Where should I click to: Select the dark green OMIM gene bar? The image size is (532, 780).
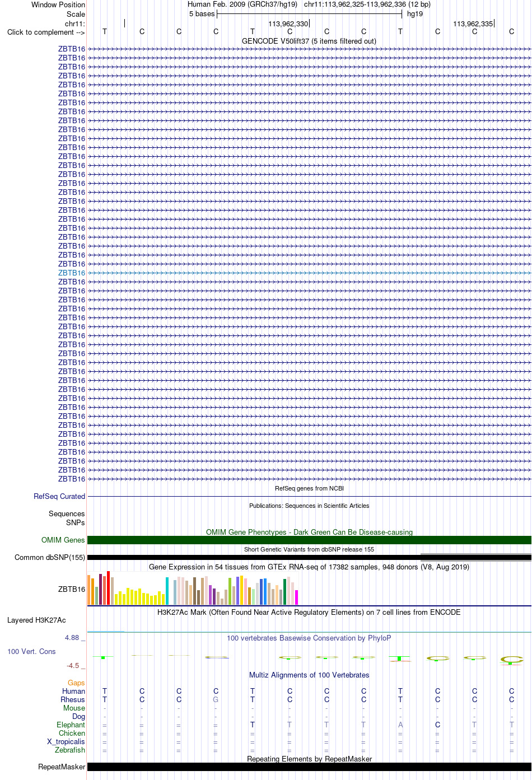coord(309,540)
